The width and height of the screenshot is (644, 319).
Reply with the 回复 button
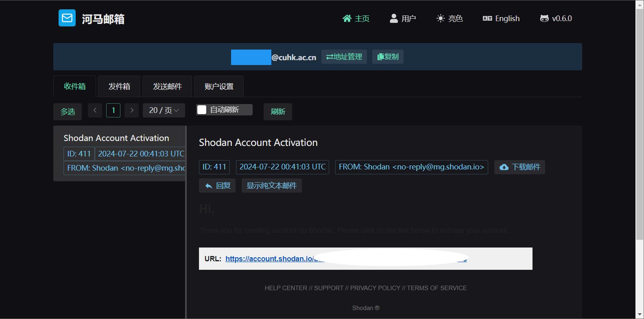click(217, 186)
